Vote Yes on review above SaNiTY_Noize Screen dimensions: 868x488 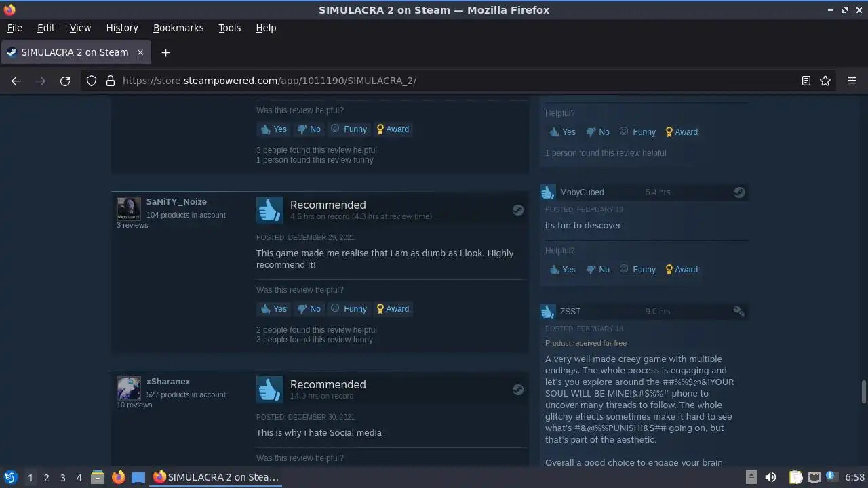click(273, 129)
